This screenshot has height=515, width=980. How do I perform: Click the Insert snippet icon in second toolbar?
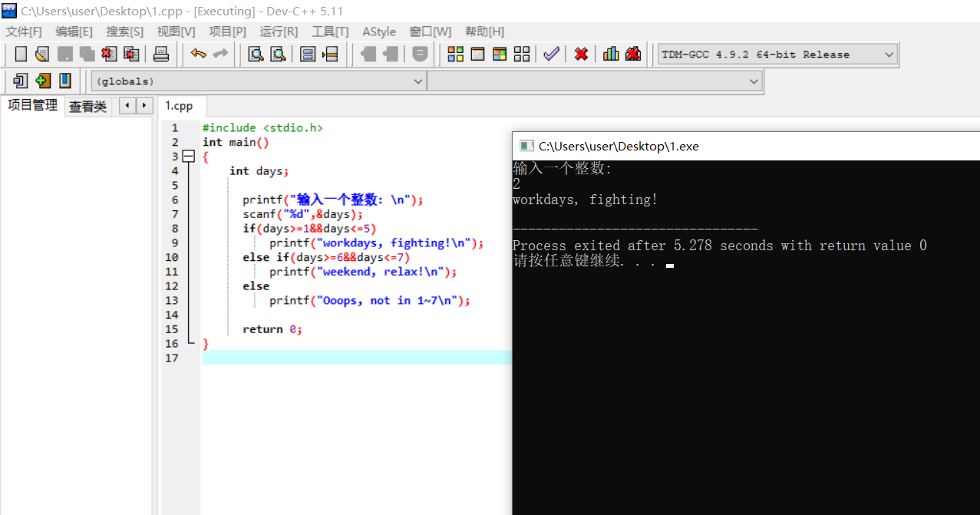coord(21,81)
